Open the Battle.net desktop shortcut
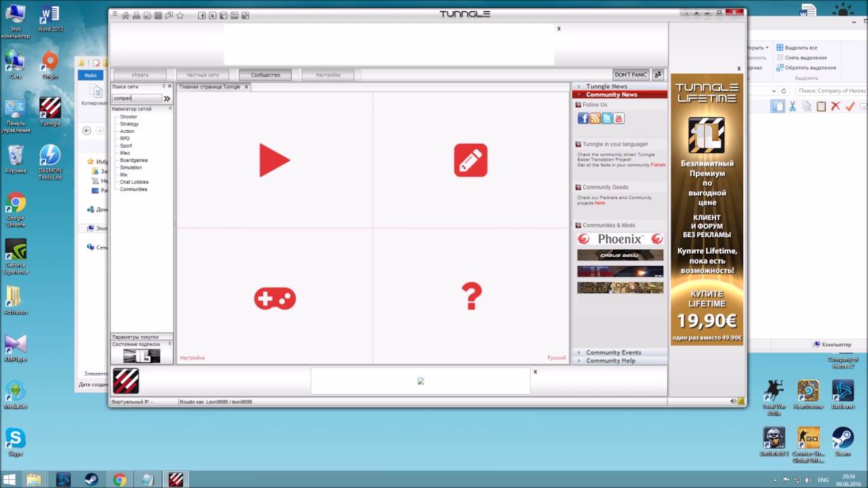 click(843, 394)
